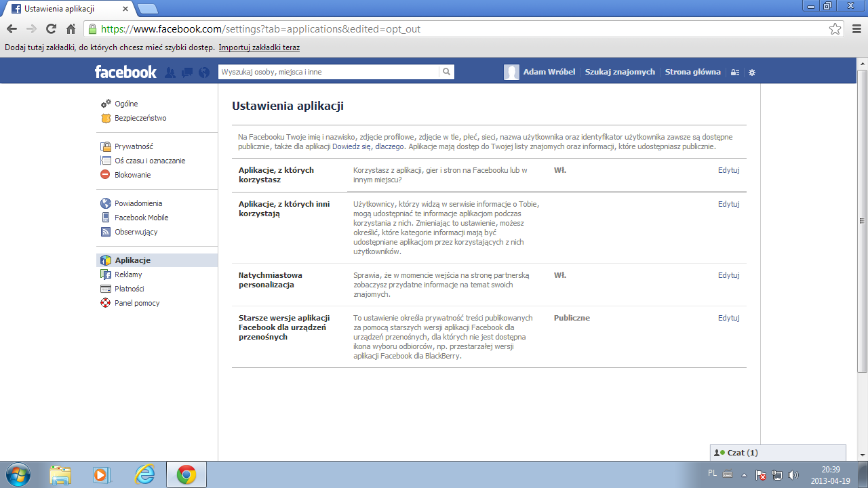The height and width of the screenshot is (488, 868).
Task: Open Facebook Mobile settings in sidebar
Action: 141,218
